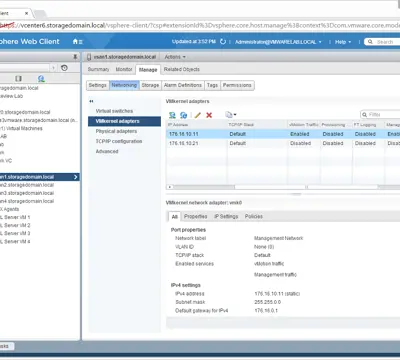Open Administrator@VMWARELAB.LOCAL user menu
Viewport: 400px width, 360px height.
[x=278, y=42]
